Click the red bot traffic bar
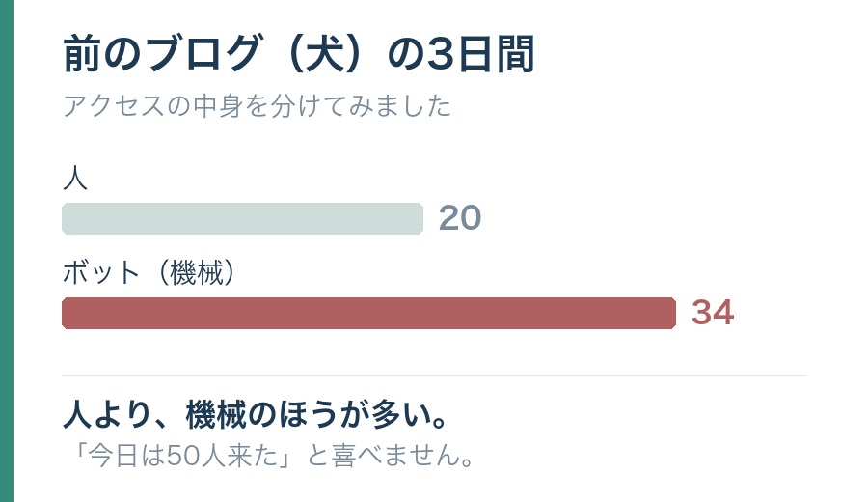The height and width of the screenshot is (502, 868). pos(368,313)
